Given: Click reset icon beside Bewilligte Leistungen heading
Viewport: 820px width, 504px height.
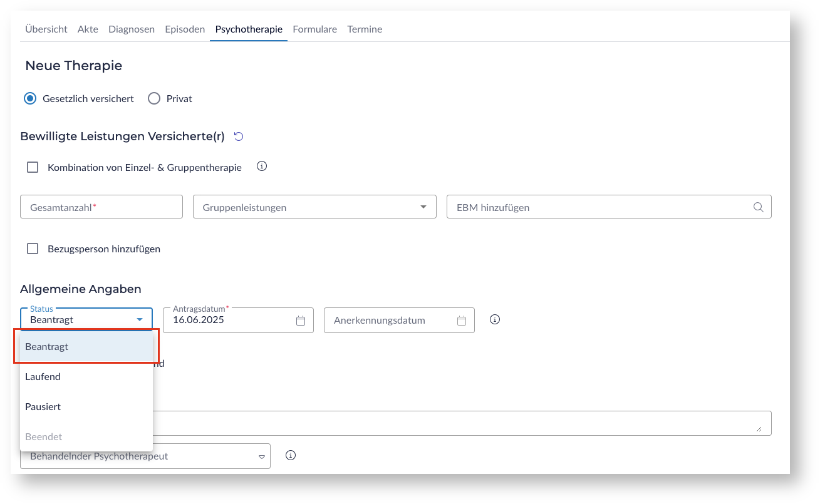Looking at the screenshot, I should click(x=238, y=136).
